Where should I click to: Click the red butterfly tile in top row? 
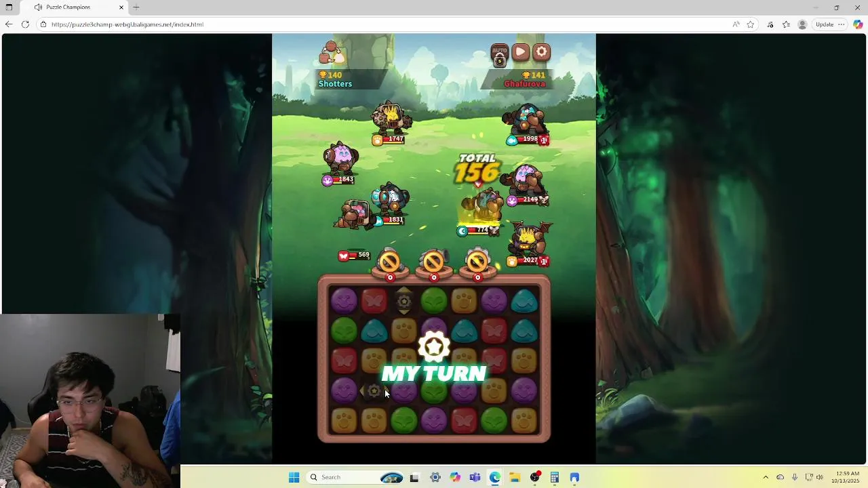[x=374, y=301]
